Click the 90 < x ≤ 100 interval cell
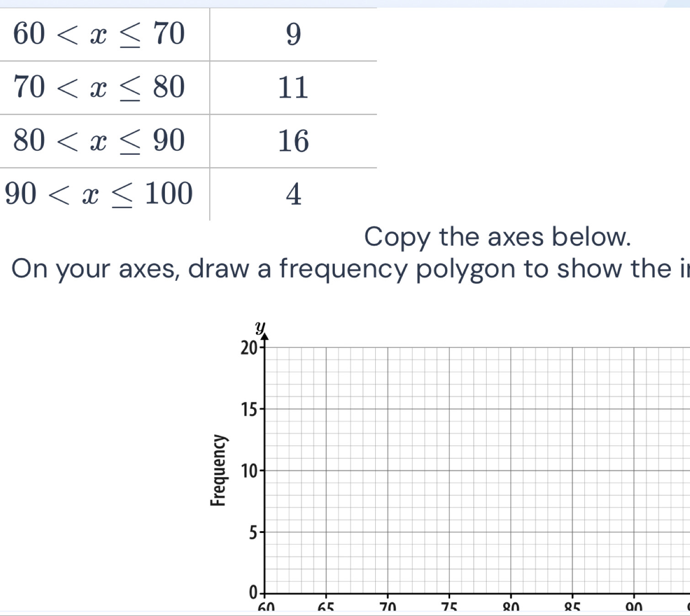The height and width of the screenshot is (616, 690). click(x=99, y=194)
